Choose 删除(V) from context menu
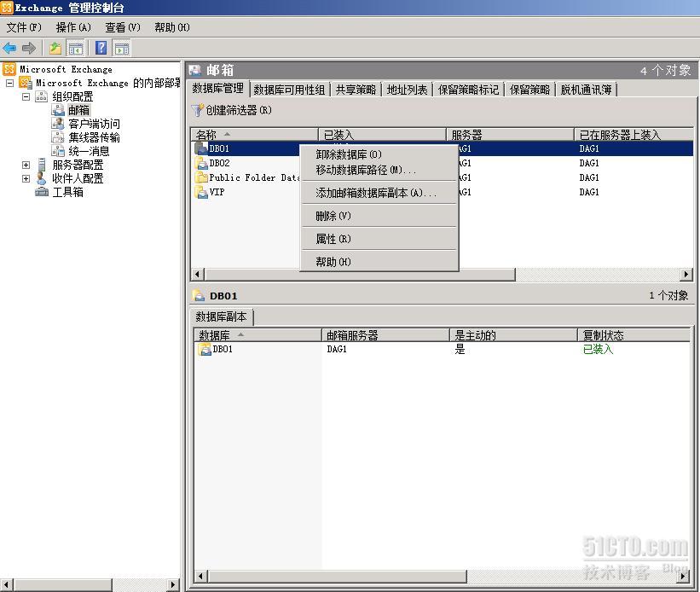Viewport: 700px width, 592px height. coord(379,216)
